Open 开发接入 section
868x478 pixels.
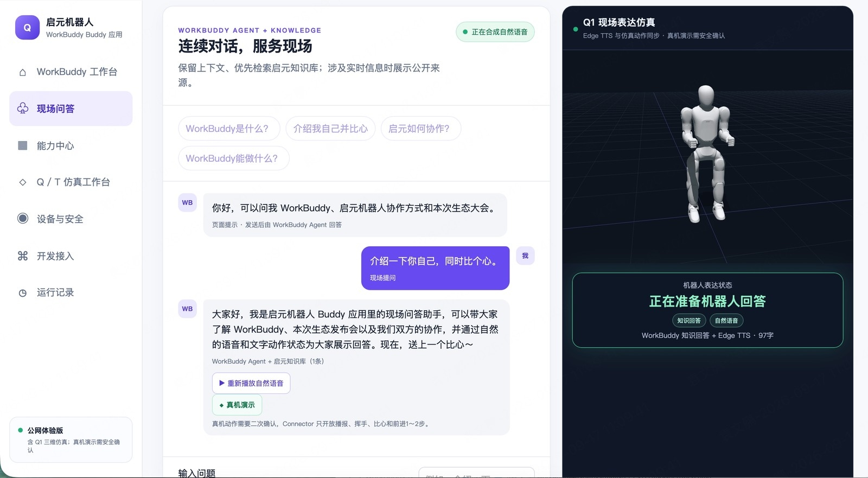[71, 256]
